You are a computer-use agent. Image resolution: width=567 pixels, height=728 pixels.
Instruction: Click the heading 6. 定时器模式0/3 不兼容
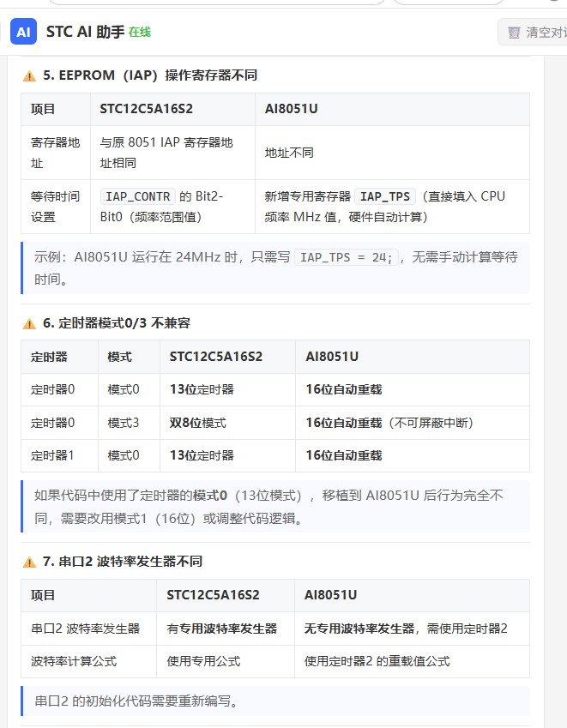117,323
